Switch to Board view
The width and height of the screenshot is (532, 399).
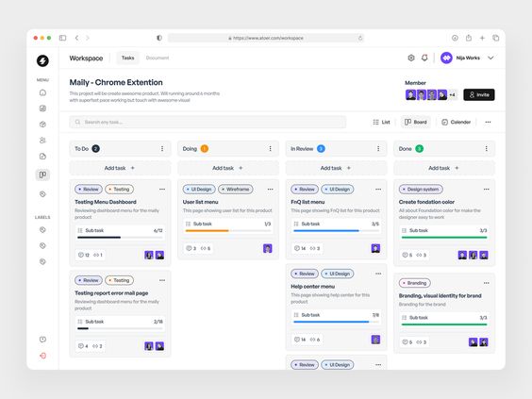point(416,122)
